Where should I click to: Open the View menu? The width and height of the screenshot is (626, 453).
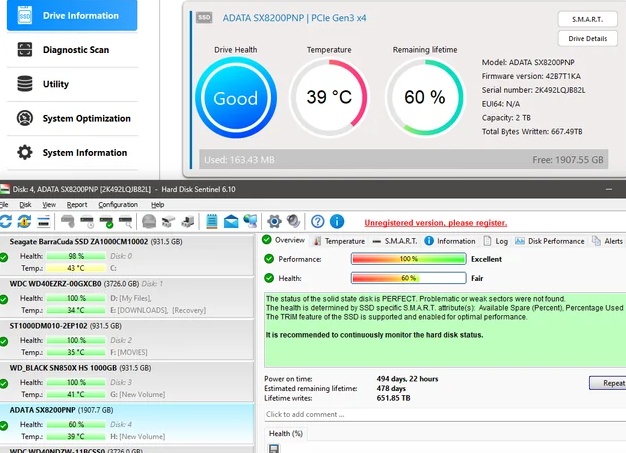click(49, 205)
